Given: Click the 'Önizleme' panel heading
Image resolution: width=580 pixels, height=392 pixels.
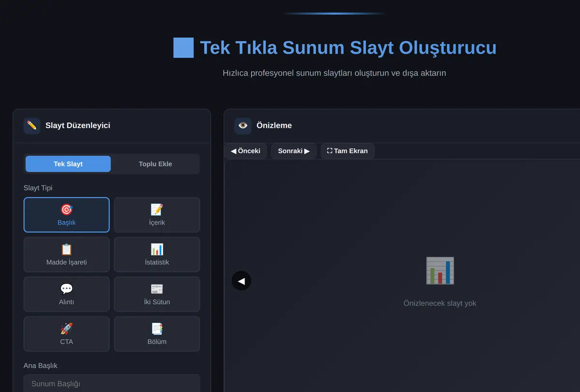Looking at the screenshot, I should pos(274,126).
